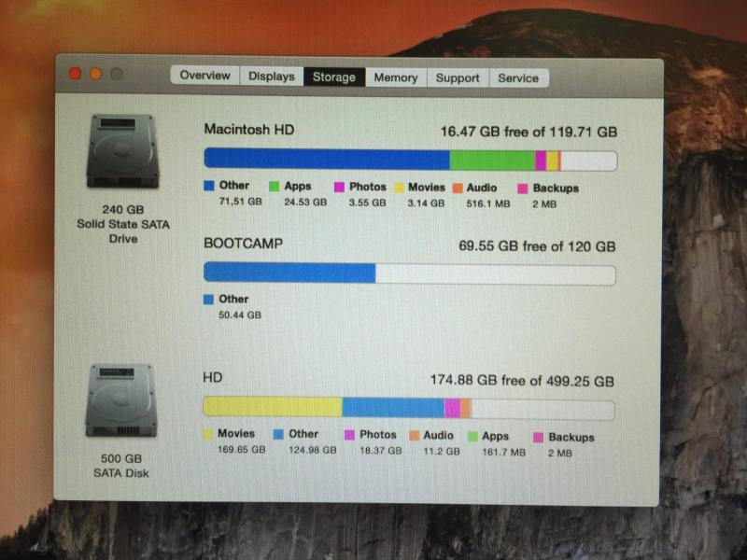Click the red close window button
Image resolution: width=747 pixels, height=560 pixels.
point(75,74)
